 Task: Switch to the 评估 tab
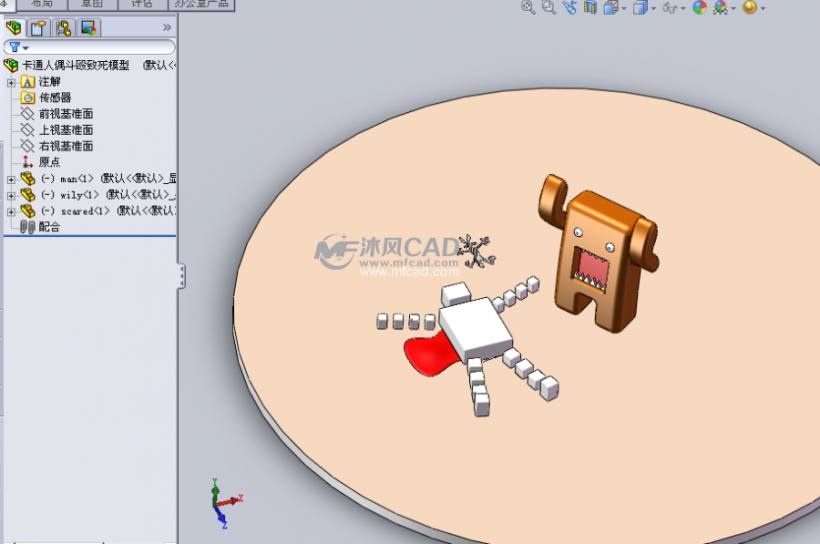[142, 4]
